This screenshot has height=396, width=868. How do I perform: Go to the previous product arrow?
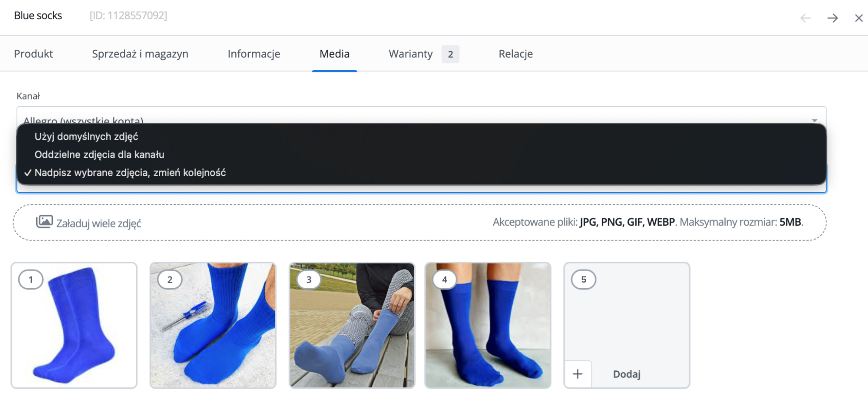tap(805, 18)
